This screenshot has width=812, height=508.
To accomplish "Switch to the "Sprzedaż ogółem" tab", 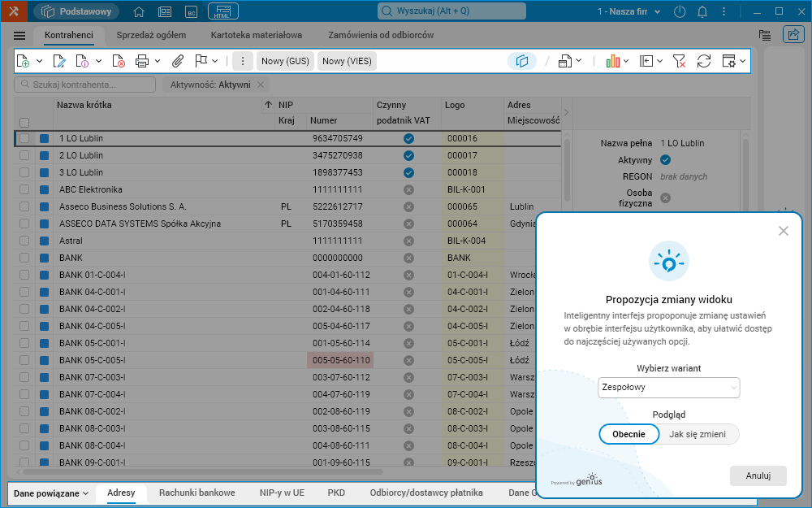I will click(151, 35).
